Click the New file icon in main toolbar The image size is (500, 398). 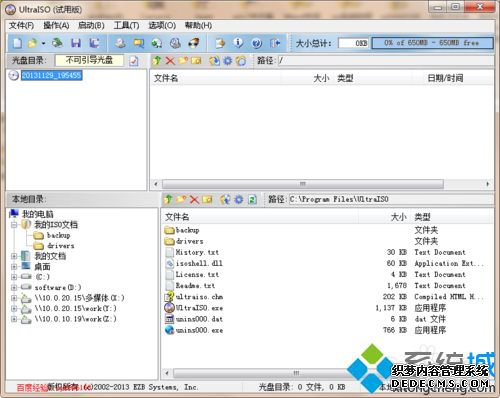pyautogui.click(x=18, y=43)
